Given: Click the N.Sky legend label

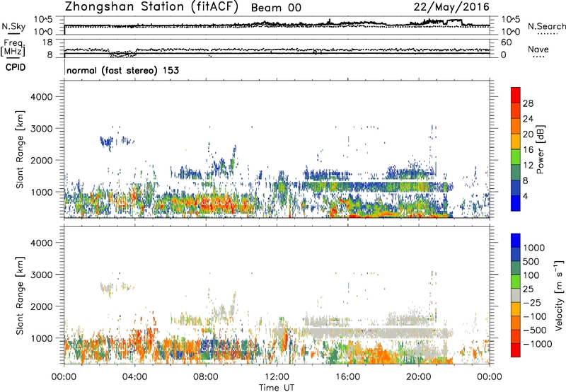Looking at the screenshot, I should click(13, 26).
